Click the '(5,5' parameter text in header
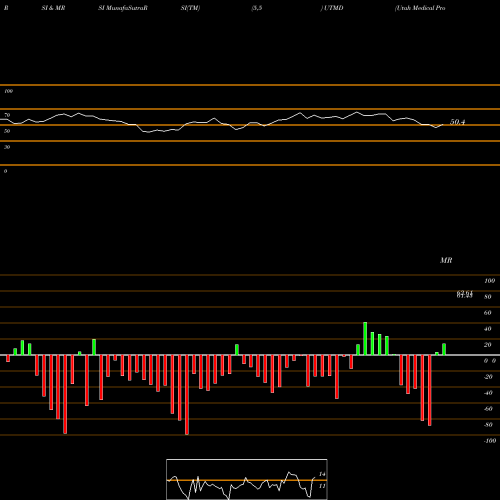The height and width of the screenshot is (500, 500). (257, 8)
